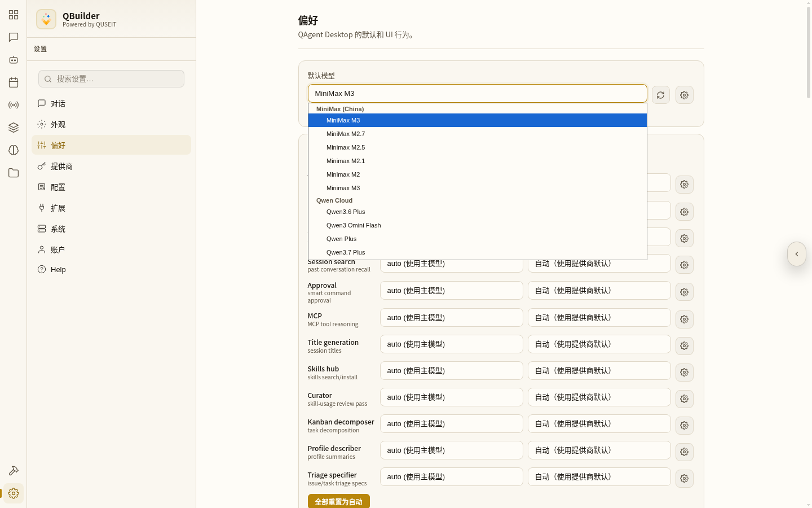Open gear settings for Title generation row

[x=685, y=346]
